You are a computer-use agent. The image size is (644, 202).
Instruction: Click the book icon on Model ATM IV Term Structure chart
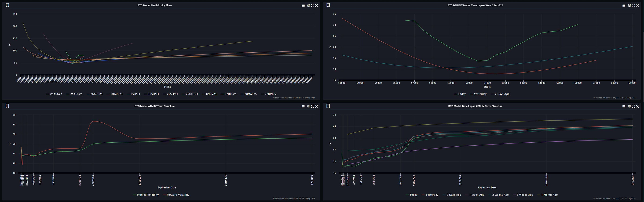[309, 106]
